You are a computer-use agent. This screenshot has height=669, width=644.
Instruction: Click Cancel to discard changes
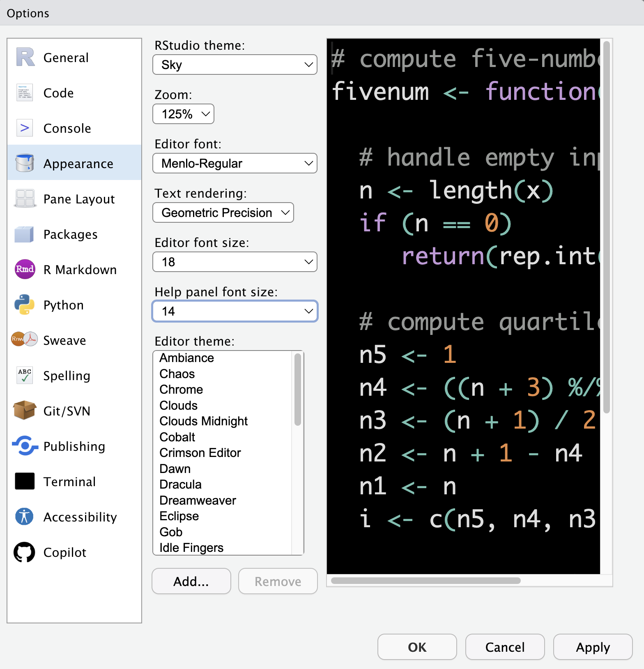505,647
